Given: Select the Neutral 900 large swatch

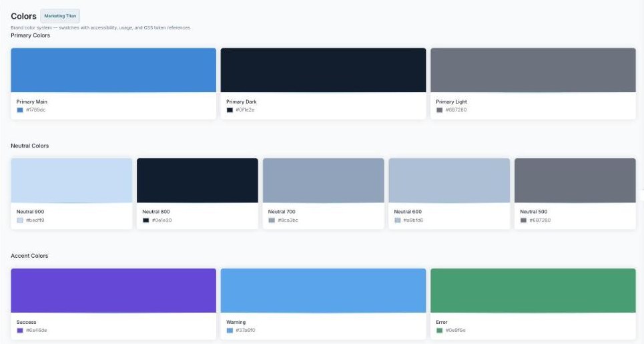Looking at the screenshot, I should coord(71,180).
